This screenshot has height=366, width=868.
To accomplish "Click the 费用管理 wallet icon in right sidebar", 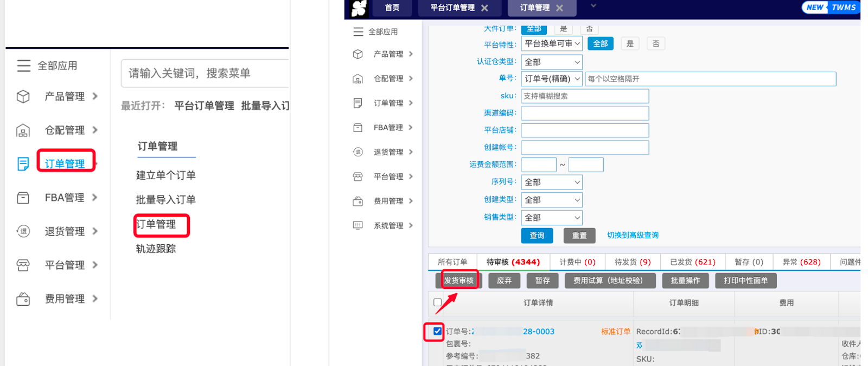I will point(358,201).
